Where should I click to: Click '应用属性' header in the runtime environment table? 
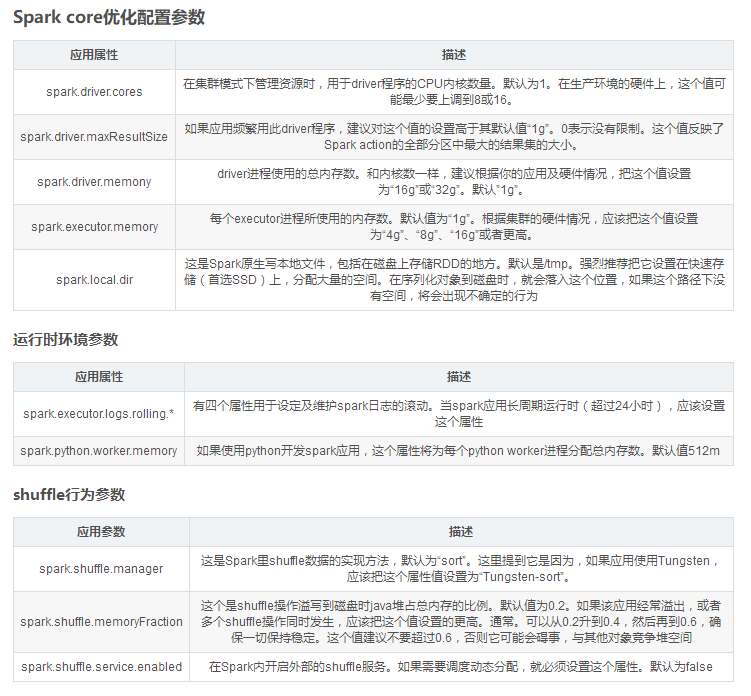click(x=99, y=377)
